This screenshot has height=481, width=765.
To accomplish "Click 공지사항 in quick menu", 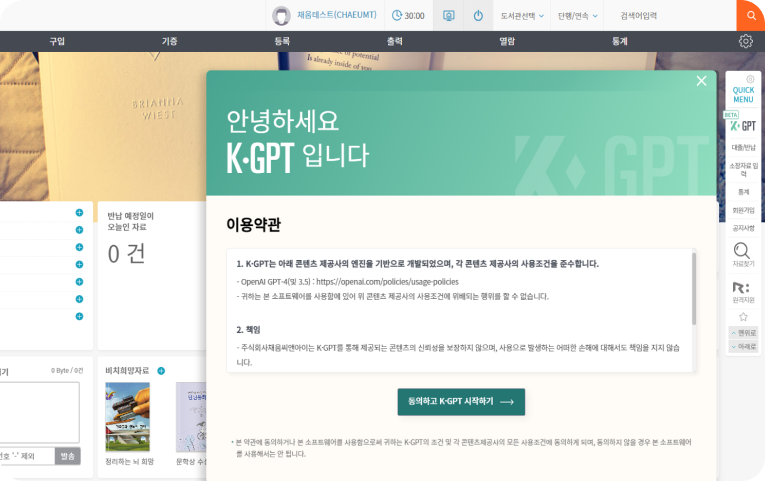I will tap(743, 228).
